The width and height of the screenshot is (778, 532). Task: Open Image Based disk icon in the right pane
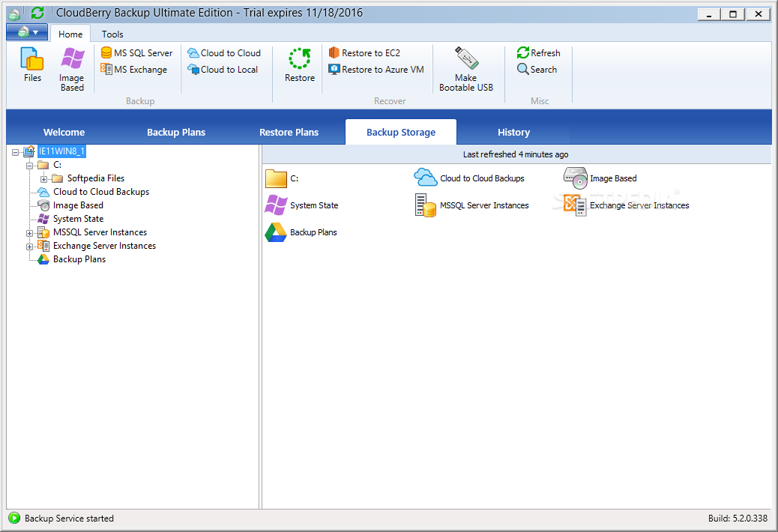(576, 178)
